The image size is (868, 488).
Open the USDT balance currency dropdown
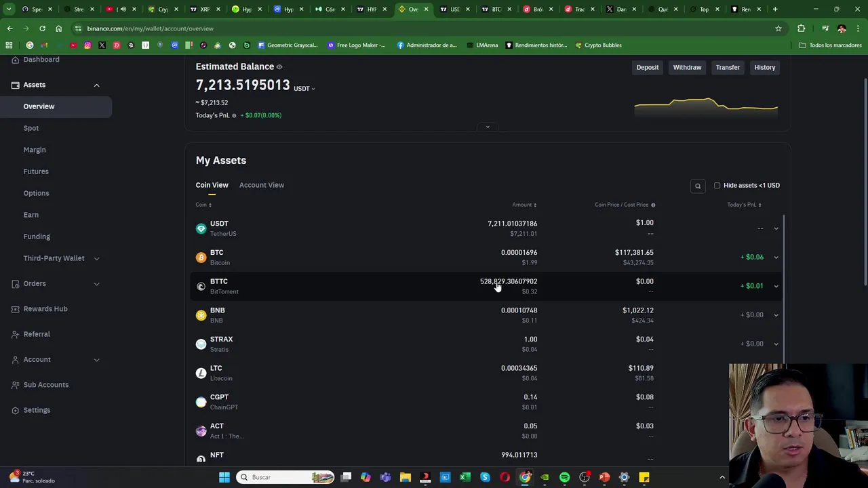304,89
